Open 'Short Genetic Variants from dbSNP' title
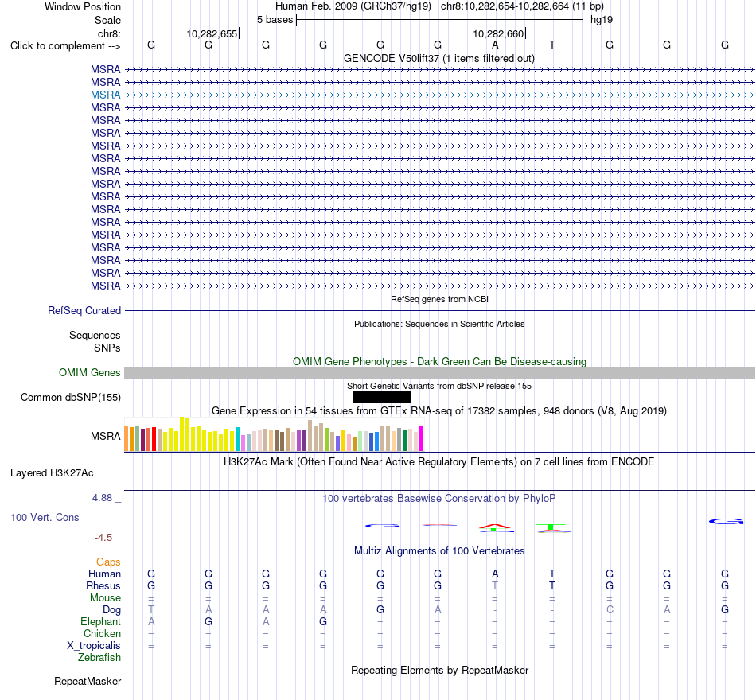 point(439,386)
